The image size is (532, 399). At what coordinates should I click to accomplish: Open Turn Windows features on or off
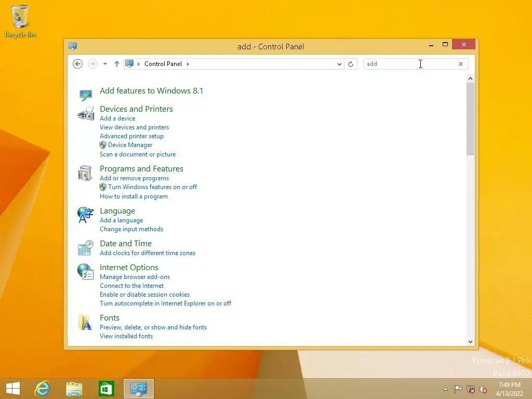[152, 187]
